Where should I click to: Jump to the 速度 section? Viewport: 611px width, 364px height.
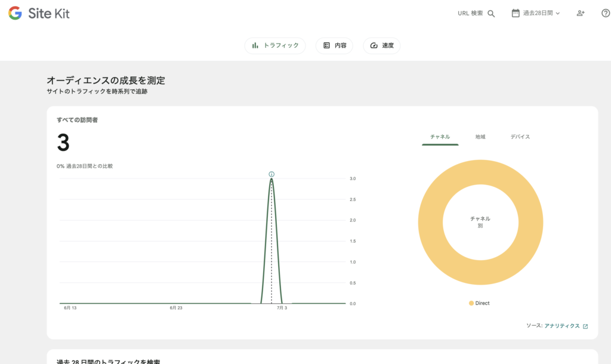pos(381,45)
